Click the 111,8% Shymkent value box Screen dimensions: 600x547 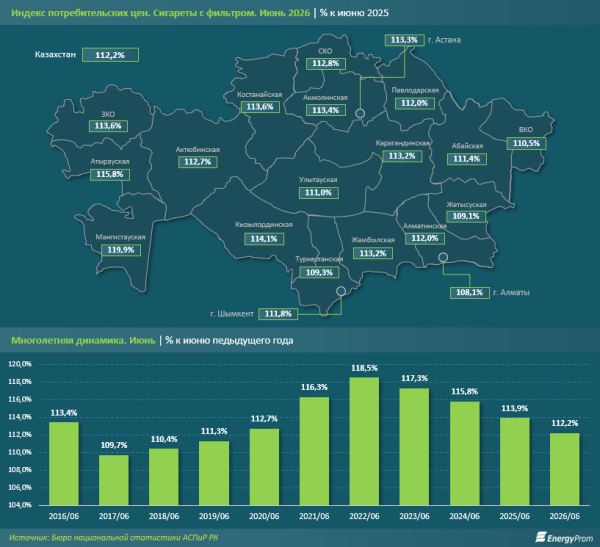pos(278,314)
